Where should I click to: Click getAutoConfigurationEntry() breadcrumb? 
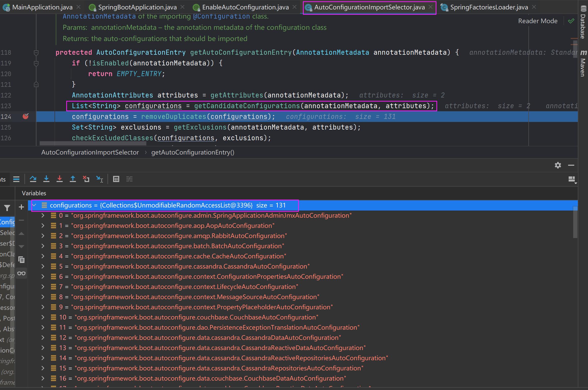tap(193, 152)
